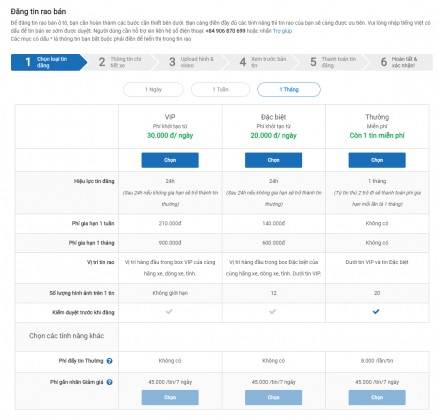Choose the Đặc biệt package with Chọn button
This screenshot has width=438, height=420.
coord(273,160)
